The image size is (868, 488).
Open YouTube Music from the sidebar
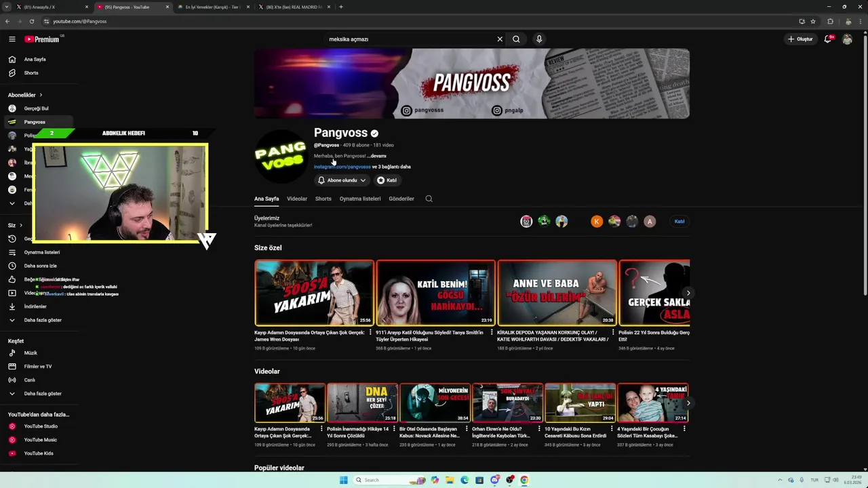click(41, 440)
